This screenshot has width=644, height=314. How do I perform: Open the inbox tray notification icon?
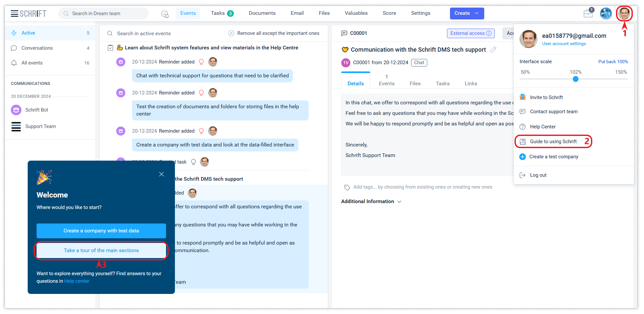click(588, 13)
